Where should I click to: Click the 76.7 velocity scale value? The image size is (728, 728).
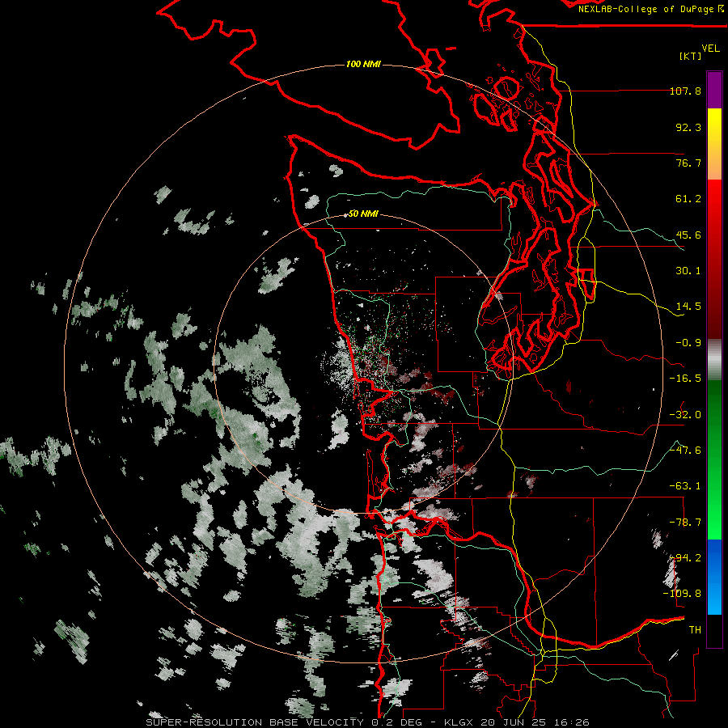[688, 163]
